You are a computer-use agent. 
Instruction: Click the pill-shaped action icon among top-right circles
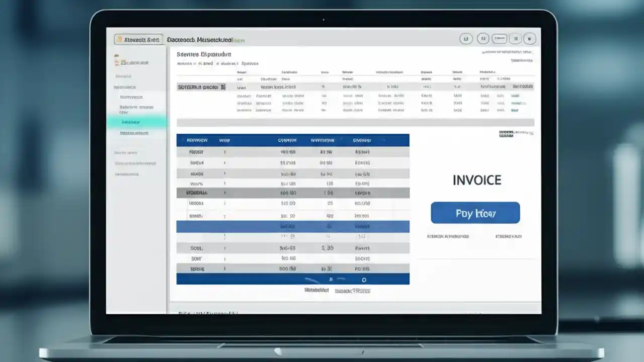tap(499, 38)
